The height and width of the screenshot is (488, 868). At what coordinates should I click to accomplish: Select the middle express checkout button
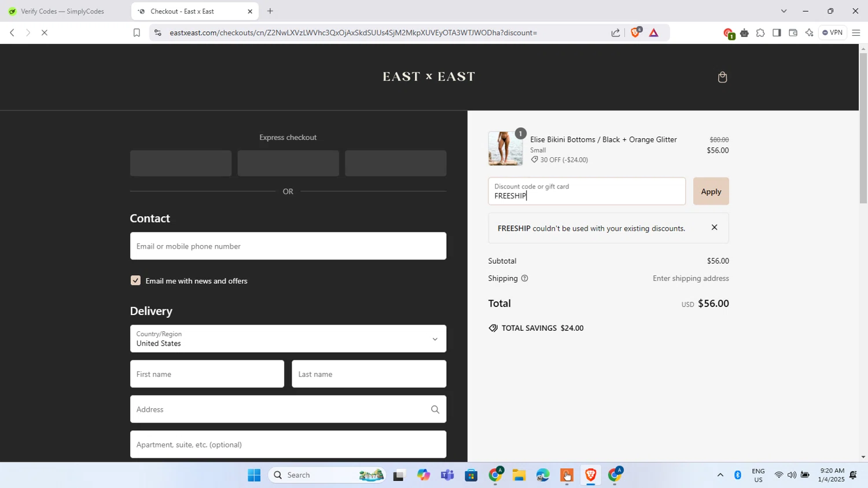(288, 163)
